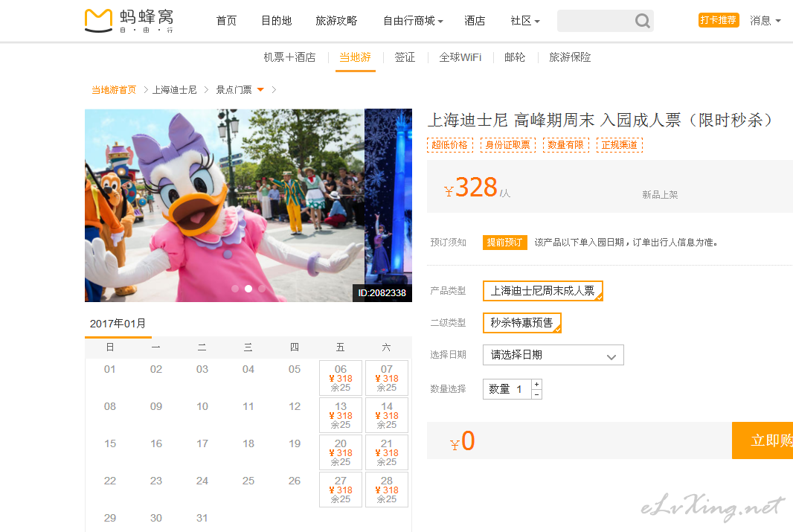
Task: Pick January 27 in calendar
Action: (341, 490)
